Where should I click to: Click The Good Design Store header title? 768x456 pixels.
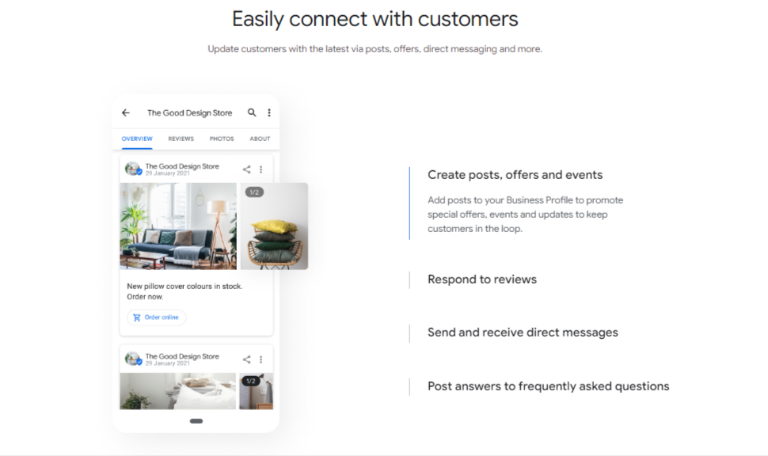pyautogui.click(x=190, y=113)
